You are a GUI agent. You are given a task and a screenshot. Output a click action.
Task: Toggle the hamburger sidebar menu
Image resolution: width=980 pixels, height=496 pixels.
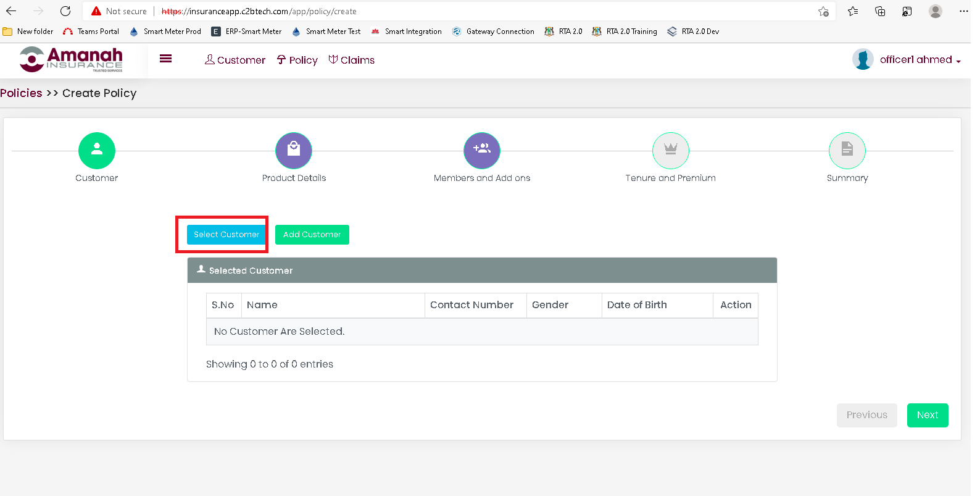click(165, 59)
